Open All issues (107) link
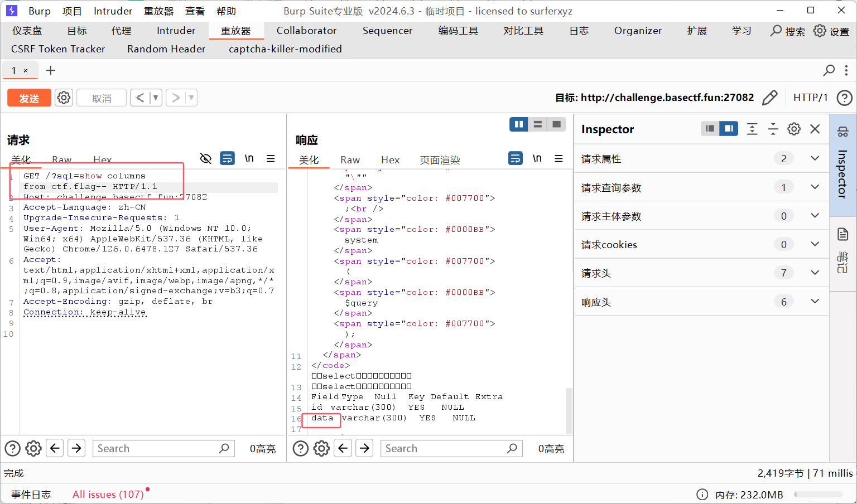The width and height of the screenshot is (857, 504). (108, 495)
